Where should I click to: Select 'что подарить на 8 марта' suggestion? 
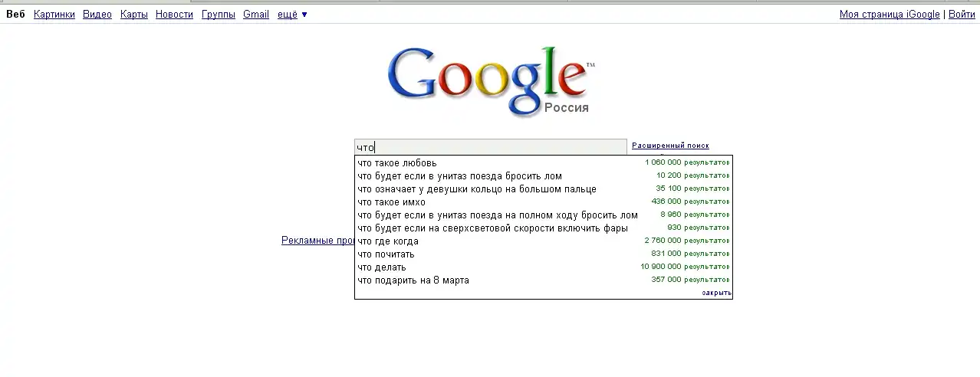(413, 280)
